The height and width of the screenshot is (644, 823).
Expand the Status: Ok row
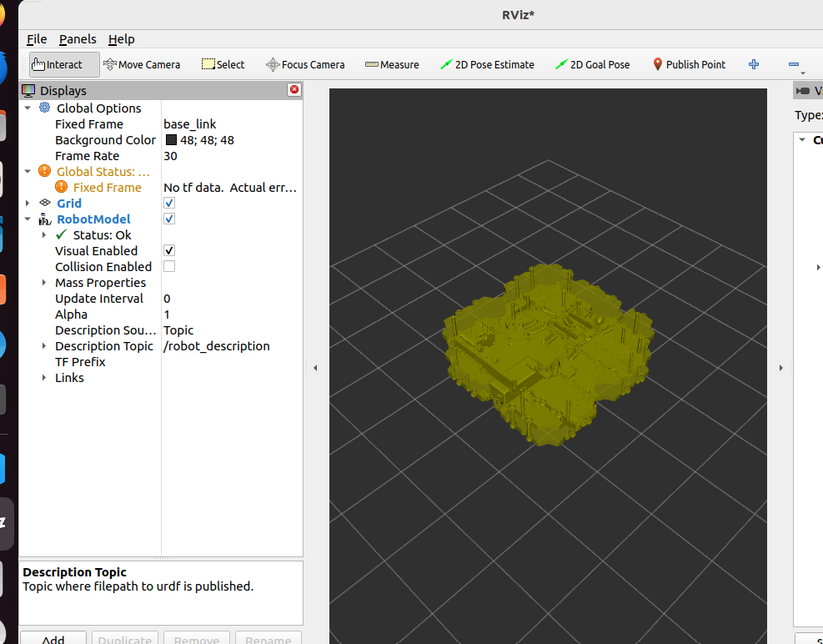click(x=44, y=234)
